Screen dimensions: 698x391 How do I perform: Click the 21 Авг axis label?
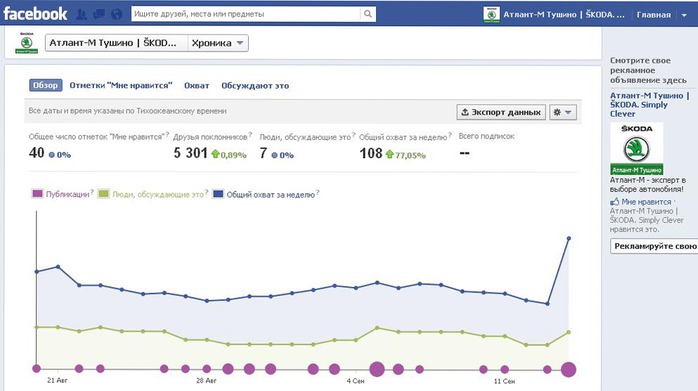(57, 380)
